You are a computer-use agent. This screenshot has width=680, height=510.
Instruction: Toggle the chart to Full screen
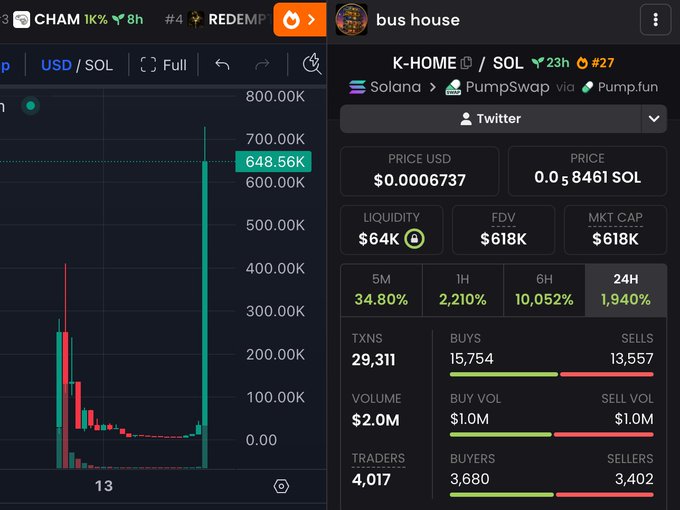pyautogui.click(x=163, y=65)
